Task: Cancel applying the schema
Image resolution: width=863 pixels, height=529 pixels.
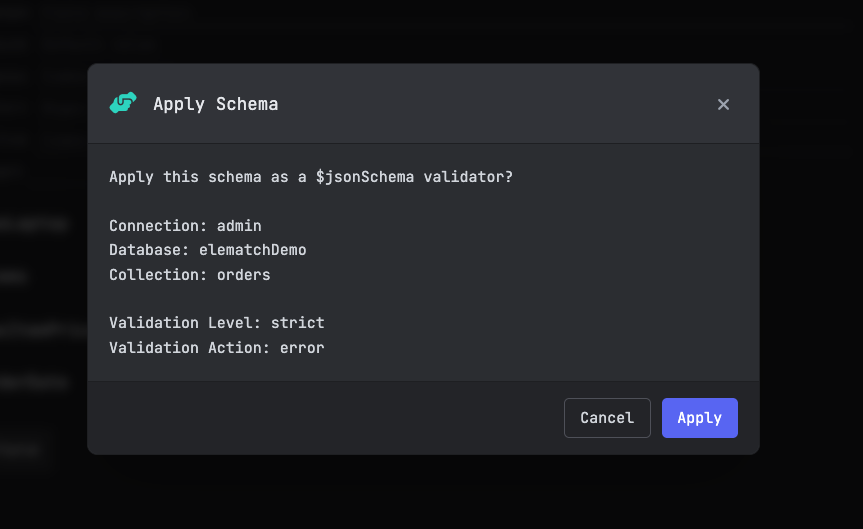Action: 607,418
